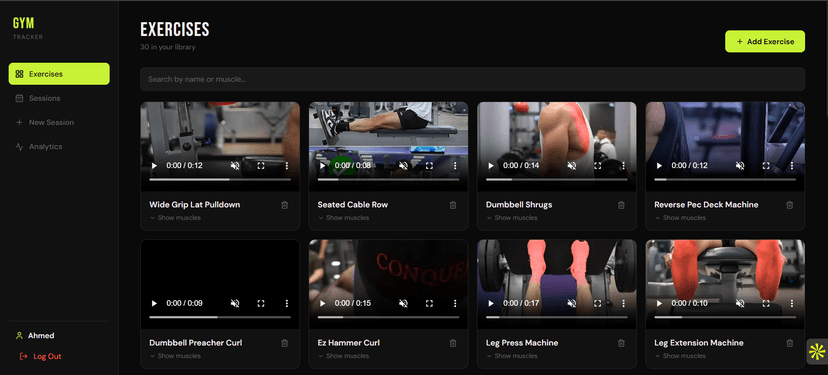828x375 pixels.
Task: Delete the Seated Cable Row exercise
Action: coord(453,205)
